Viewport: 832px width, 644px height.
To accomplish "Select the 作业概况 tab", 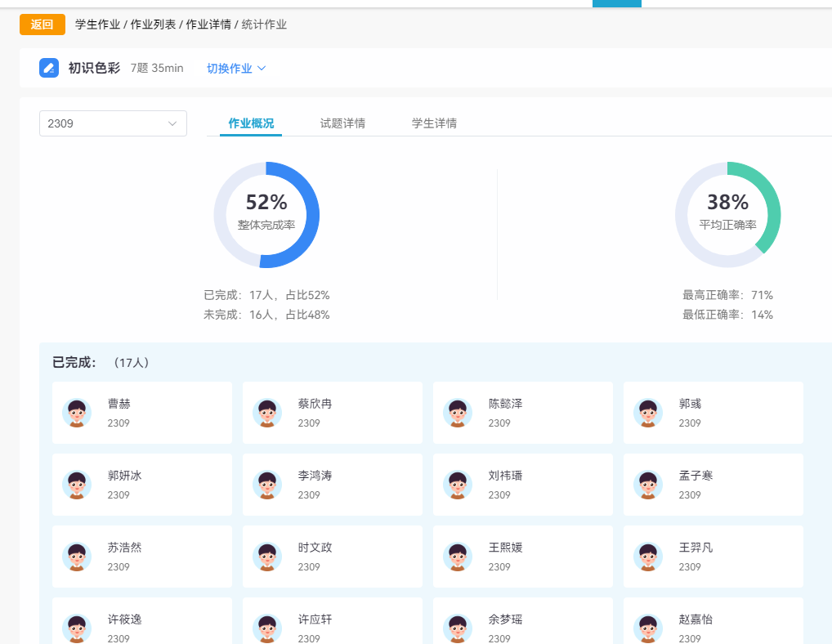I will point(251,123).
